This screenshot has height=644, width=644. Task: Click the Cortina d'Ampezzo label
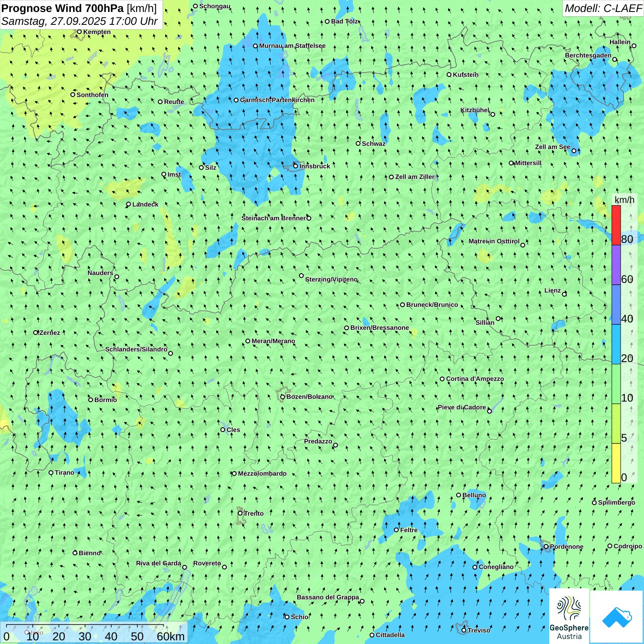pyautogui.click(x=475, y=379)
